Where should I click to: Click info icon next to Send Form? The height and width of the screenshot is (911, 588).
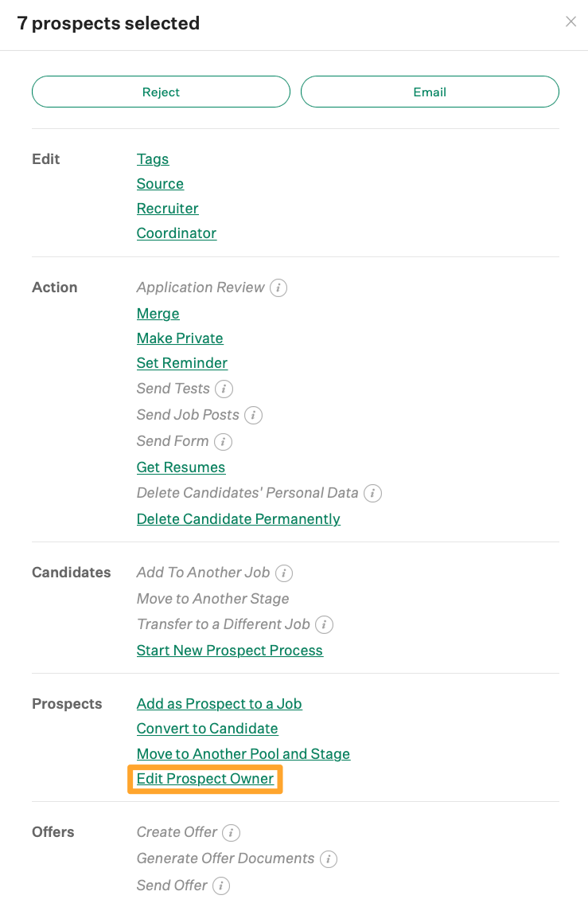point(224,441)
